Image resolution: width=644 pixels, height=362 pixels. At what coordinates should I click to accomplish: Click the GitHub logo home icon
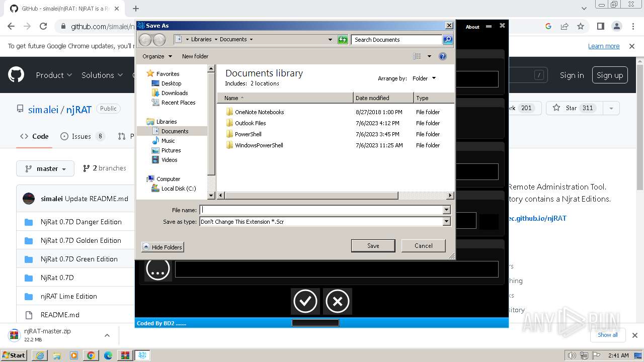[16, 75]
